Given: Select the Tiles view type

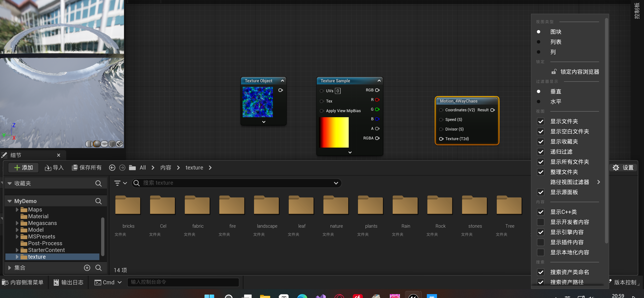Looking at the screenshot, I should pyautogui.click(x=556, y=32).
